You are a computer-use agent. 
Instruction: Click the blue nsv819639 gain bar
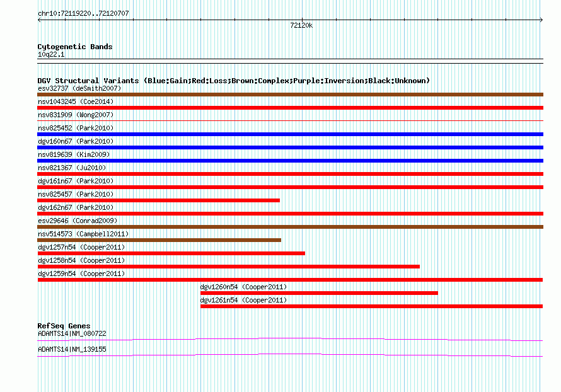pos(290,161)
